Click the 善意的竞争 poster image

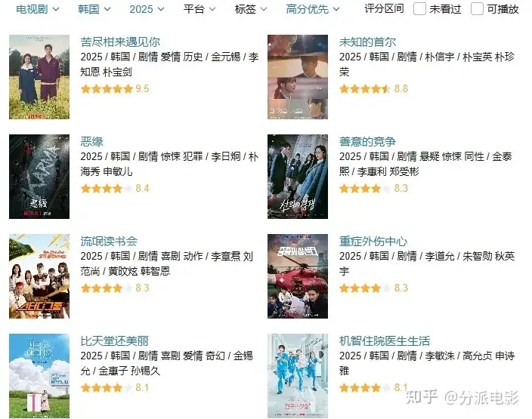click(298, 177)
